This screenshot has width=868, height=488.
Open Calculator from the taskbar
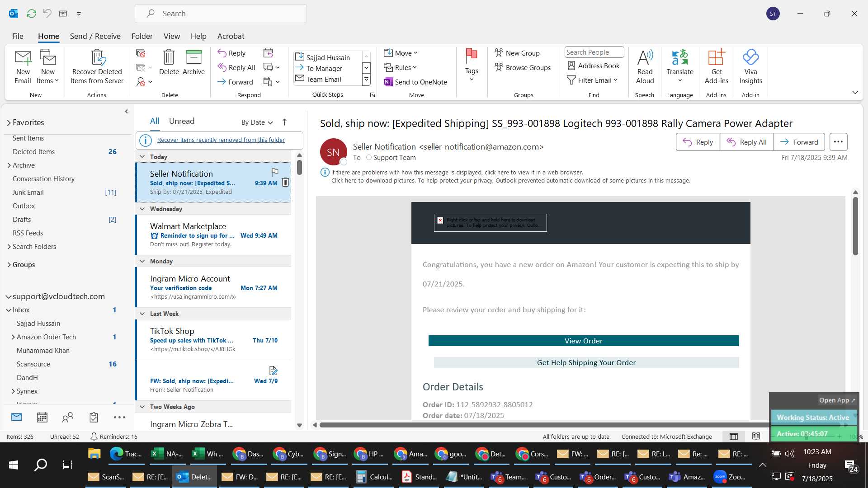click(374, 477)
